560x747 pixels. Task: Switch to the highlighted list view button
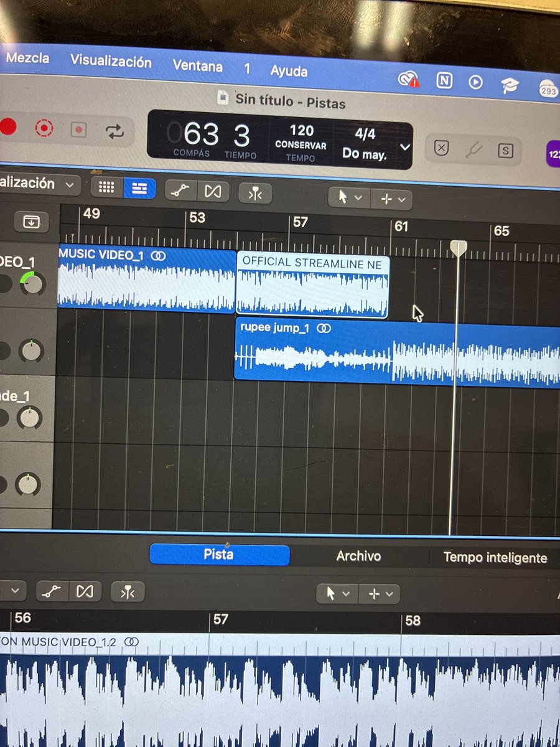139,189
